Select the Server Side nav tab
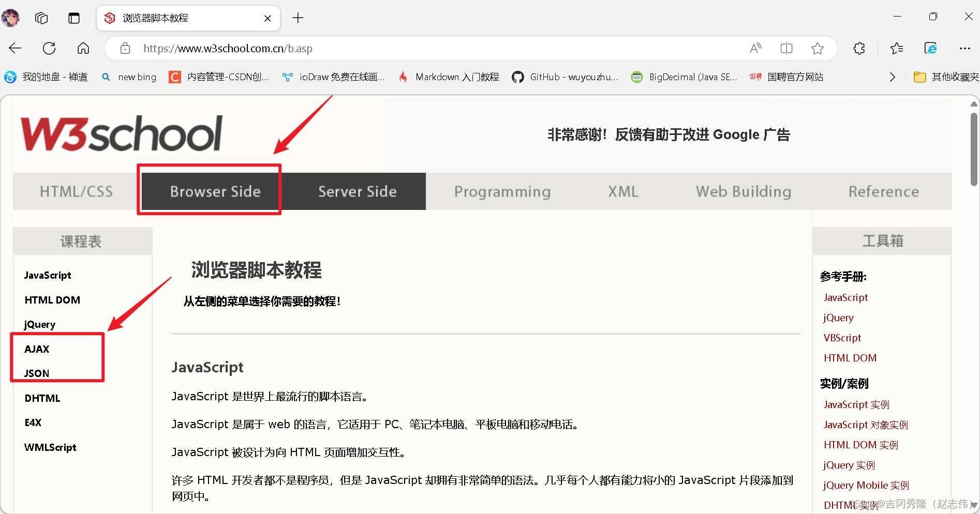 click(358, 191)
